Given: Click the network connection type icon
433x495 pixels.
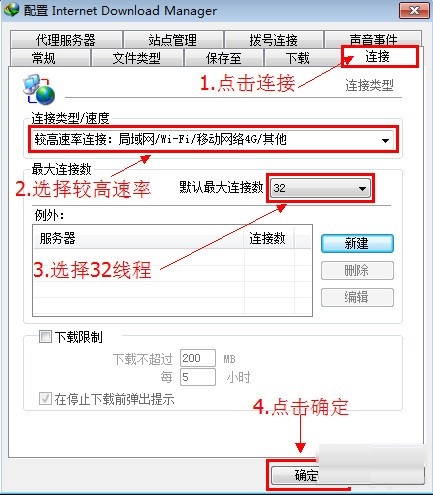Looking at the screenshot, I should point(39,89).
